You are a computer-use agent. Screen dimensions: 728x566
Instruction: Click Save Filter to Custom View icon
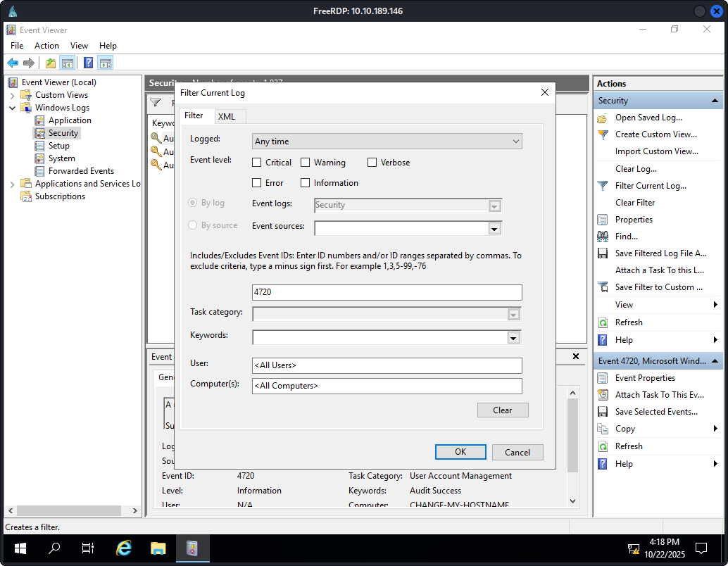click(x=603, y=287)
